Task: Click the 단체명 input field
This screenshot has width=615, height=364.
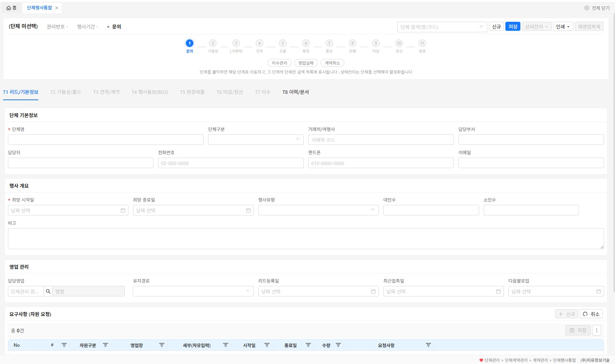Action: coord(106,140)
